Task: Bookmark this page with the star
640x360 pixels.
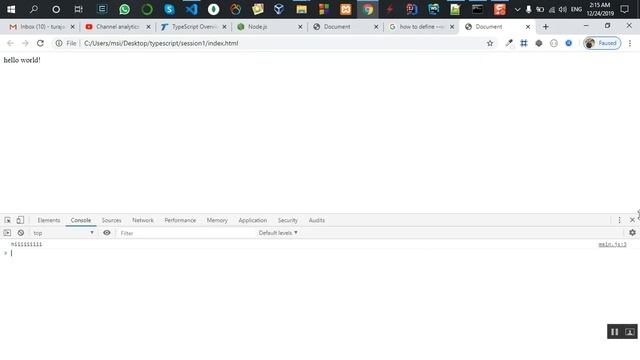Action: pyautogui.click(x=490, y=43)
